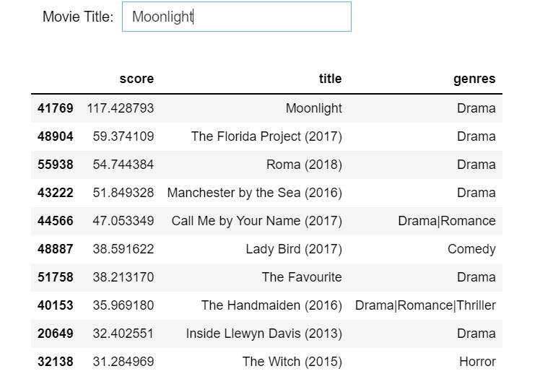This screenshot has height=392, width=540.
Task: Click the Movie Title label
Action: pyautogui.click(x=78, y=17)
